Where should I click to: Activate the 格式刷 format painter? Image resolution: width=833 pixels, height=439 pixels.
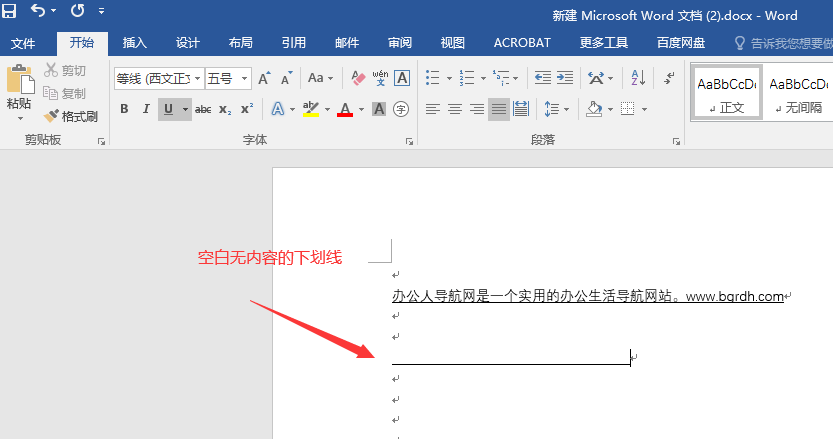coord(71,116)
